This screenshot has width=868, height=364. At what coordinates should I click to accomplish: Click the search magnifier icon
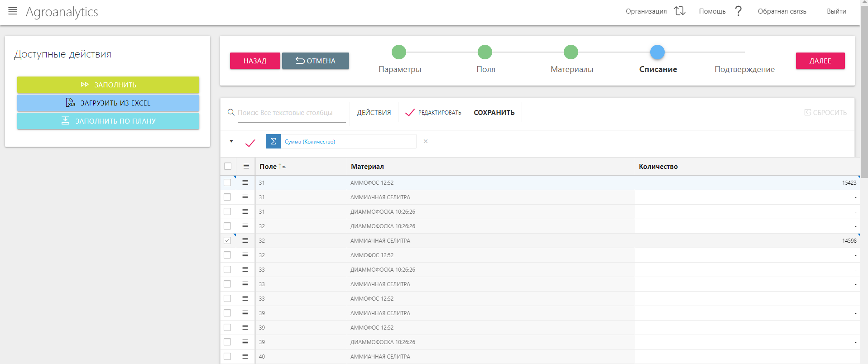click(x=231, y=112)
